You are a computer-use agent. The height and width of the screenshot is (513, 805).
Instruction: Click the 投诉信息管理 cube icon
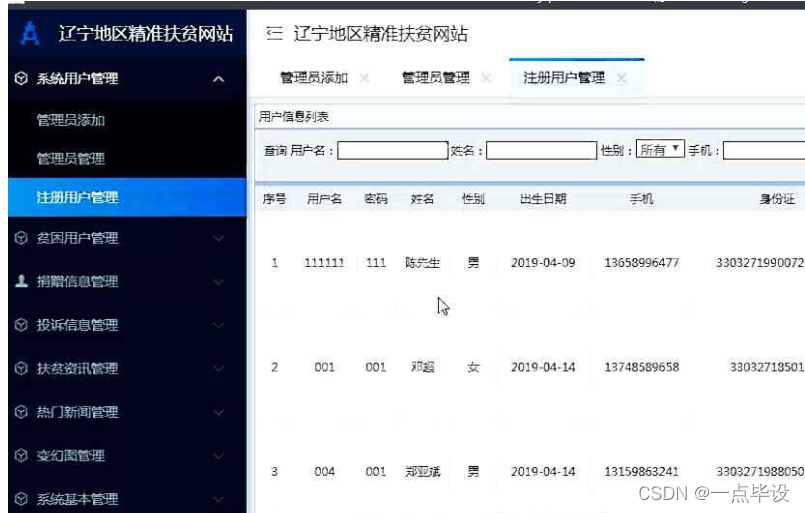point(21,325)
